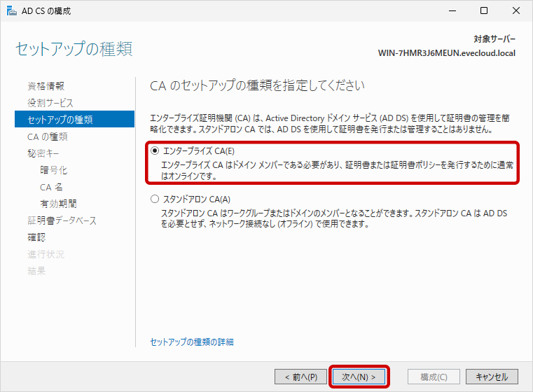Image resolution: width=533 pixels, height=392 pixels.
Task: Maximize the AD CS configuration window
Action: (484, 11)
